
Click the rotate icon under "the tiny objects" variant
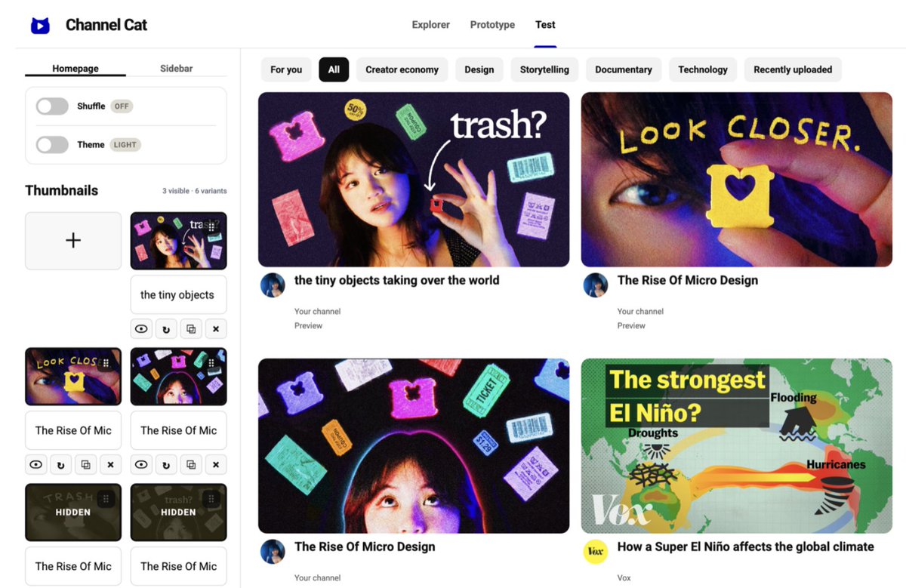166,329
